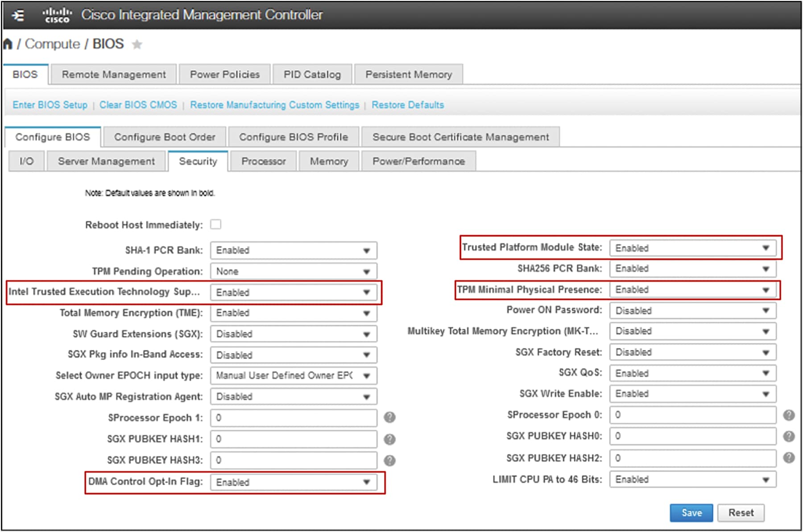
Task: Click Restore Manufacturing Custom Settings link
Action: click(x=275, y=105)
